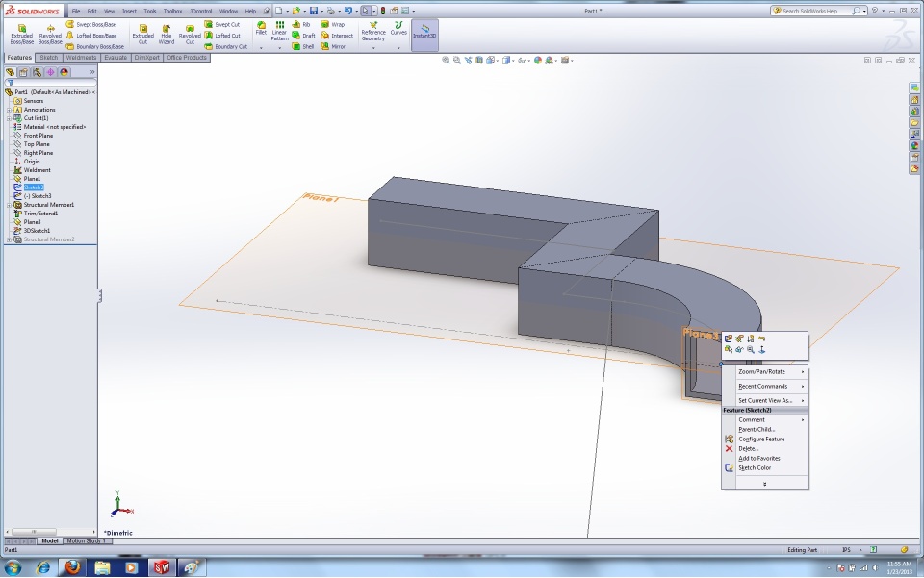Select the Mirror tool

pyautogui.click(x=334, y=46)
